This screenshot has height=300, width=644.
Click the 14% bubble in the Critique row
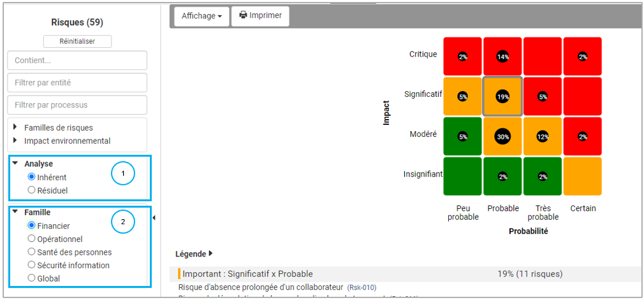point(502,57)
